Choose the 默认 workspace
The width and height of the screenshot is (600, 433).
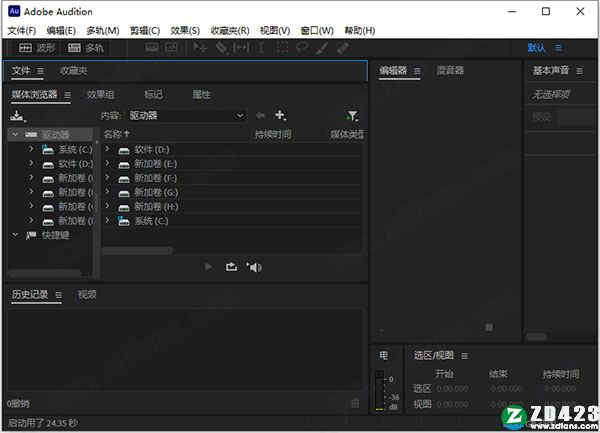click(x=536, y=48)
